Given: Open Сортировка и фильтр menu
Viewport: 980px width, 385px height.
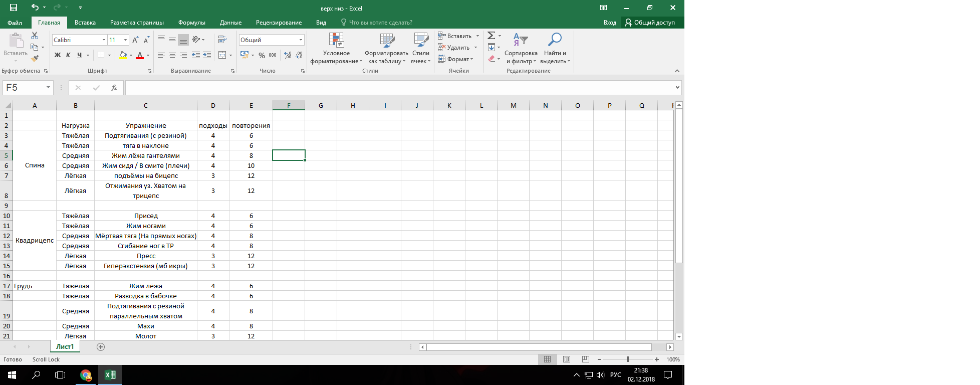Looking at the screenshot, I should (x=521, y=49).
